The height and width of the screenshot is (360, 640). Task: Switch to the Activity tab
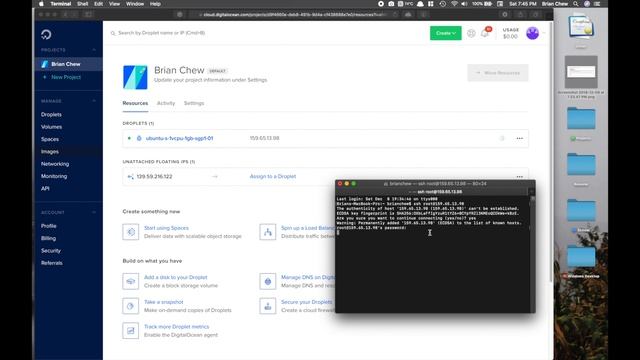[x=166, y=103]
